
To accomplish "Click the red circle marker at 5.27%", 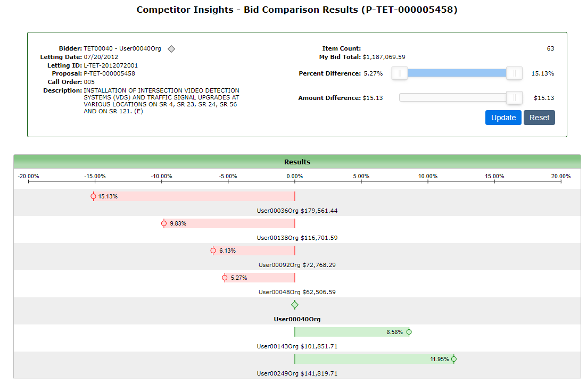I will click(225, 278).
